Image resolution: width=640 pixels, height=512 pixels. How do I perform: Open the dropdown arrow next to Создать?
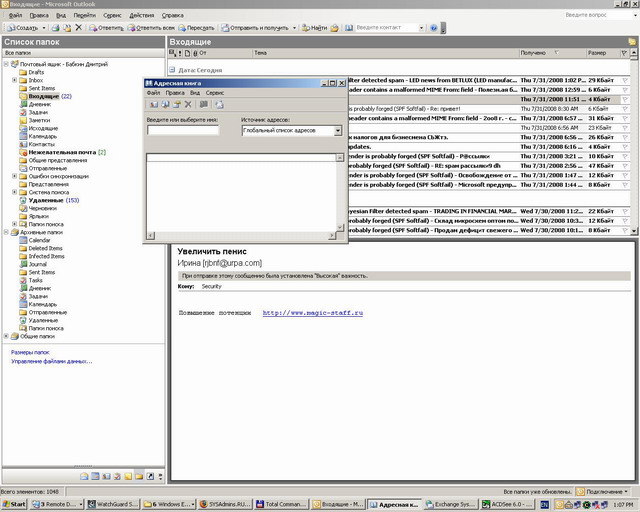[44, 28]
